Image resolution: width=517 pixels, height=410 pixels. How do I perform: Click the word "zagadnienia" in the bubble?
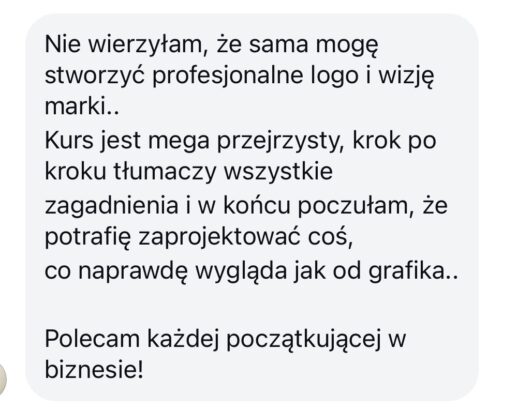[x=111, y=207]
